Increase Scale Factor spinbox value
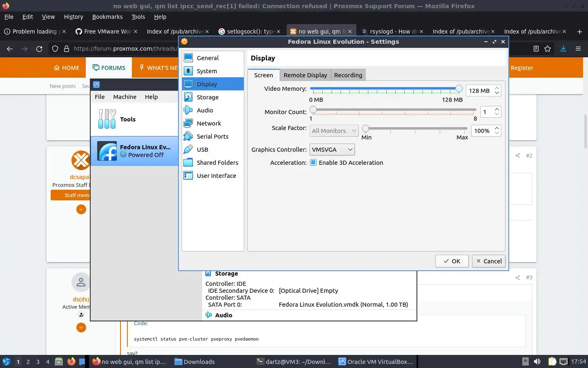The width and height of the screenshot is (588, 368). pos(497,128)
